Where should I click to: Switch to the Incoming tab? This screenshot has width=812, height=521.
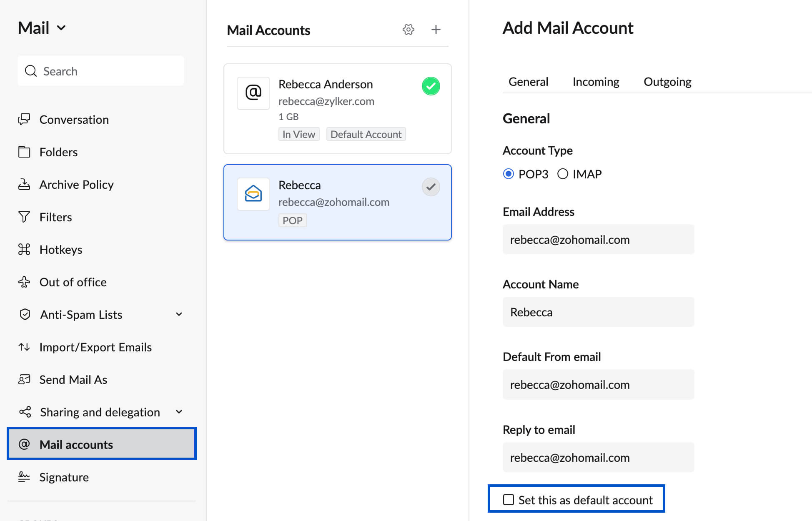(596, 82)
